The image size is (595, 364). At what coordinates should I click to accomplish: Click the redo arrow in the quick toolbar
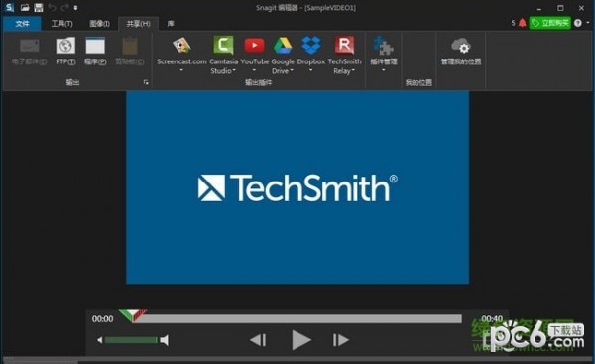click(x=64, y=7)
